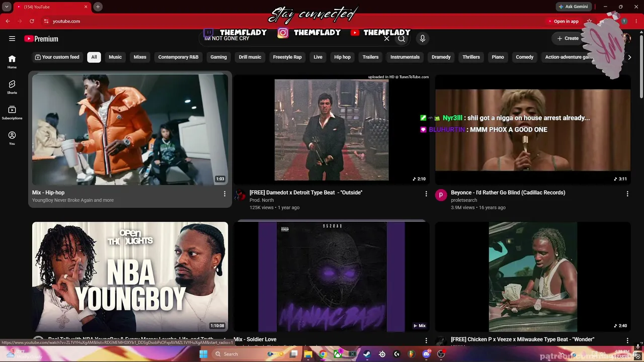Open the YouTube guide hamburger menu
This screenshot has height=362, width=644.
pyautogui.click(x=12, y=39)
